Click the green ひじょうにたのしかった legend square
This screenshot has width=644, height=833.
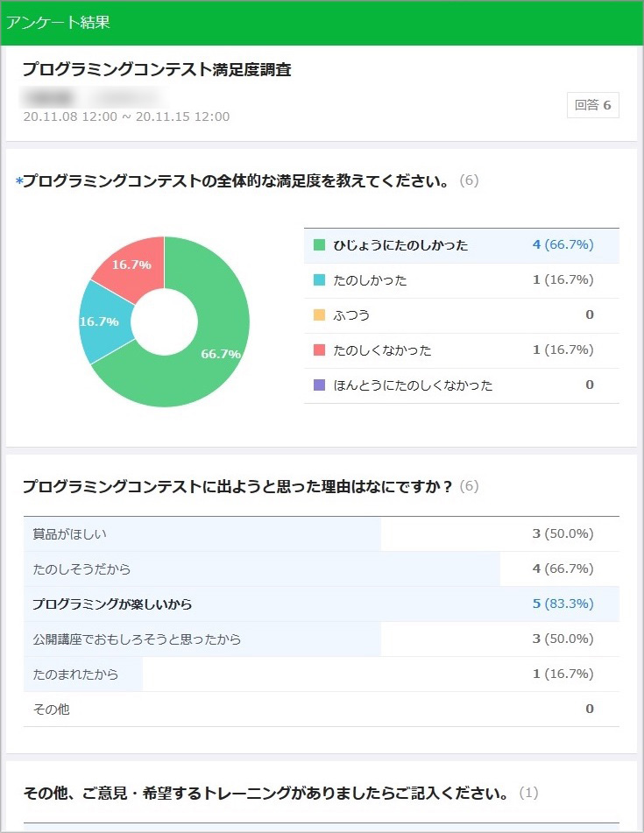tap(319, 245)
